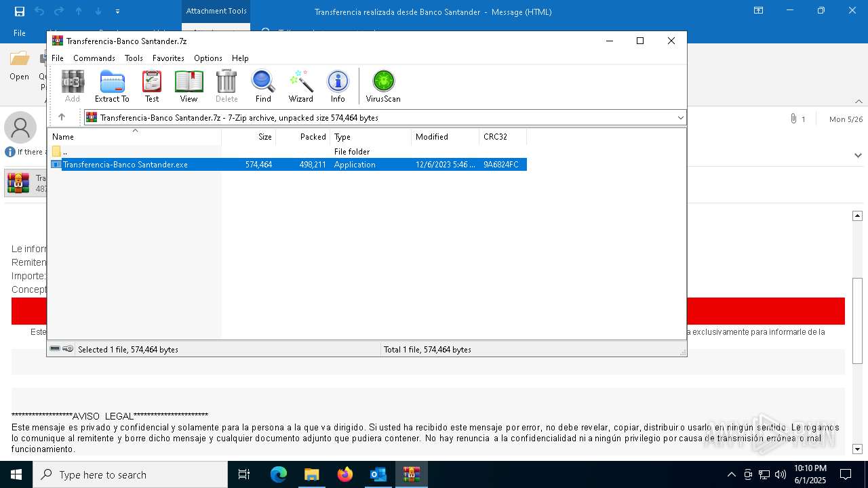Click Outlook Save icon in title bar
This screenshot has width=868, height=488.
[19, 12]
